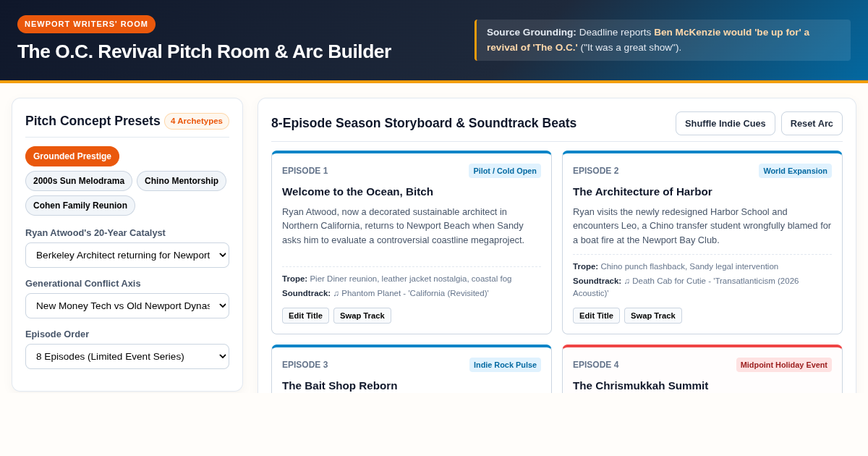Viewport: 868px width, 456px height.
Task: Click the page title 'The O.C. Revival Pitch Room'
Action: tap(204, 51)
